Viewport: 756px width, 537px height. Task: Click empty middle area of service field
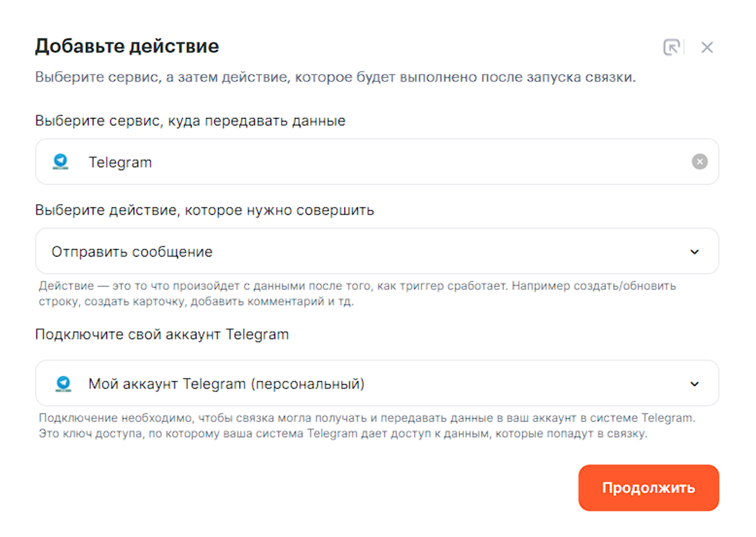click(x=401, y=162)
